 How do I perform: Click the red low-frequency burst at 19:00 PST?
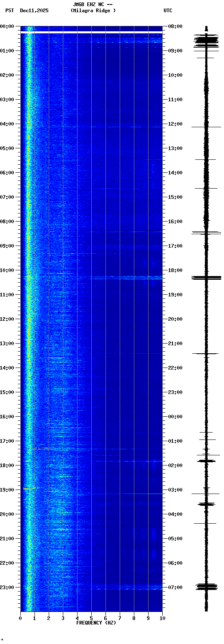coord(29,488)
